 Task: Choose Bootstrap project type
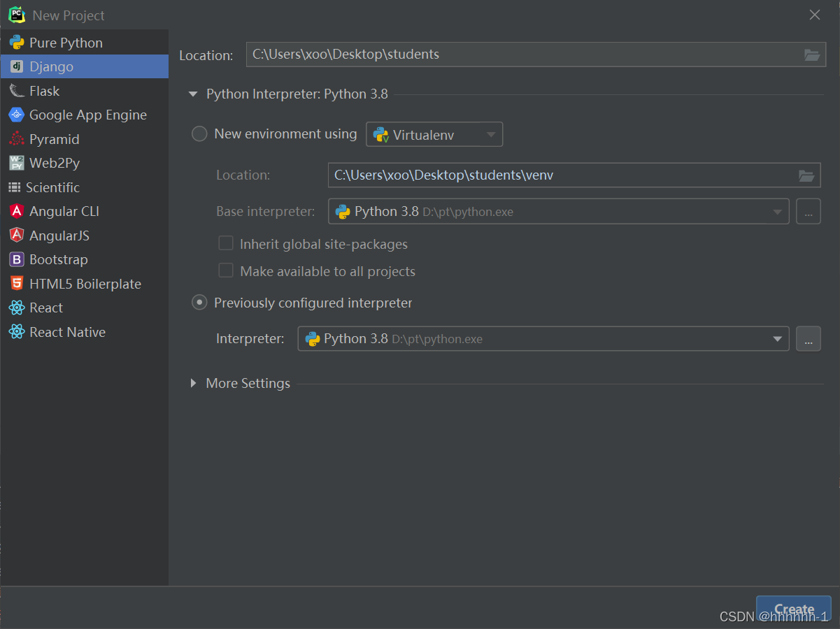[84, 259]
